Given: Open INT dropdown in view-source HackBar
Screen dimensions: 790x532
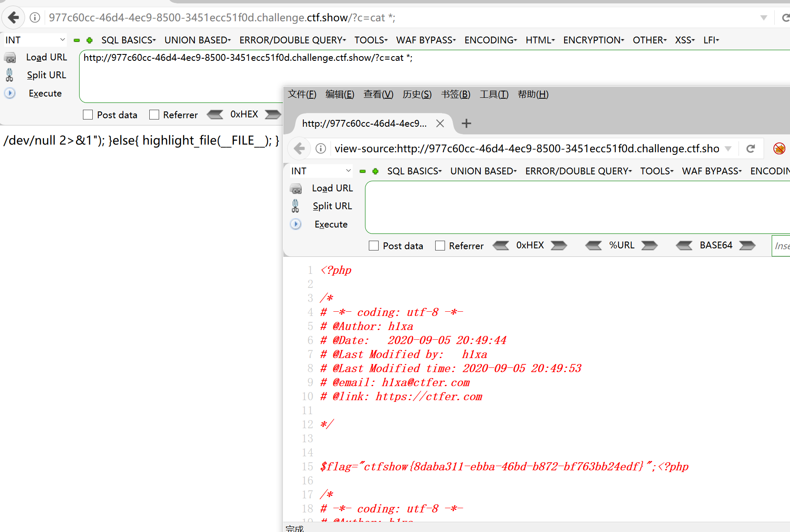Looking at the screenshot, I should [321, 171].
